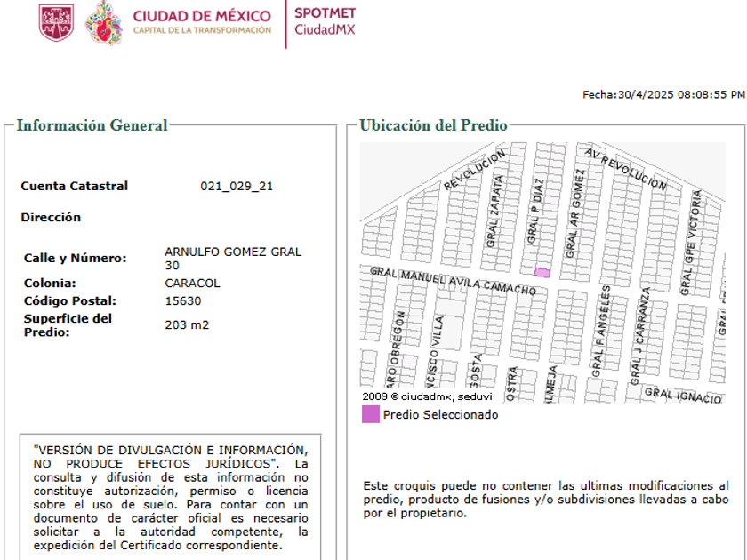Select the street value ARNULFO GOMEZ GRAL 30
This screenshot has width=747, height=560.
point(233,258)
